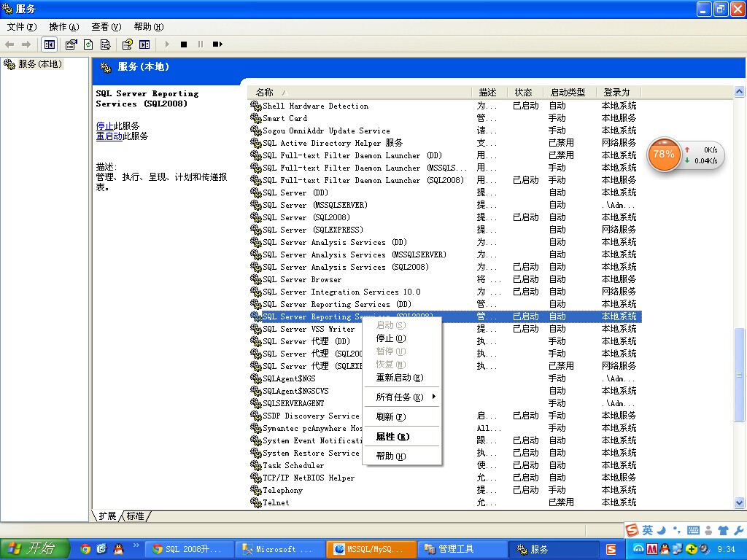Switch to the 标准 tab
Viewport: 747px width, 560px height.
point(136,516)
